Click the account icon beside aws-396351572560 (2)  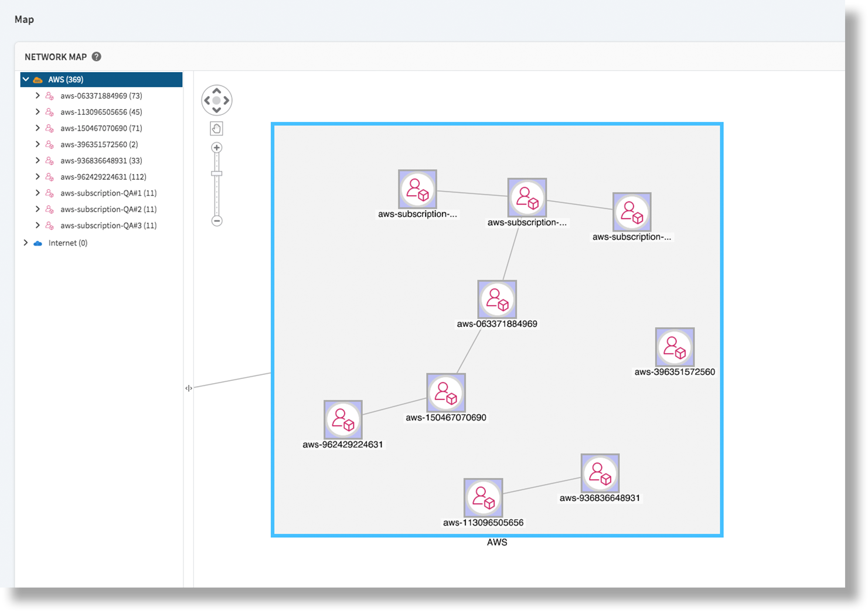point(50,145)
